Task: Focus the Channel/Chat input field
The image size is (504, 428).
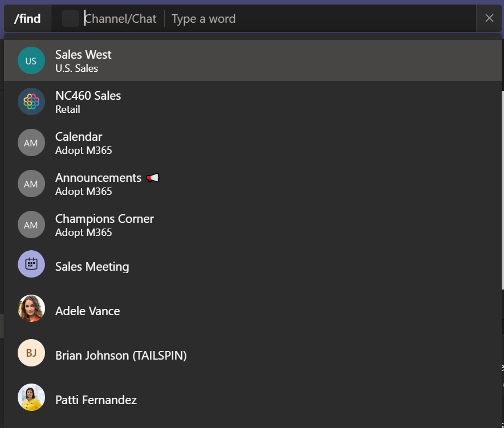Action: (x=121, y=19)
